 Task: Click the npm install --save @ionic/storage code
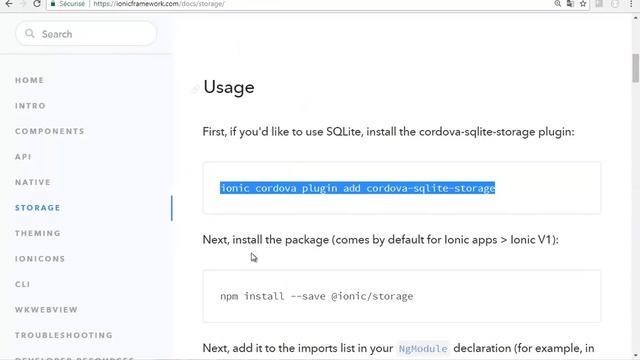point(317,296)
